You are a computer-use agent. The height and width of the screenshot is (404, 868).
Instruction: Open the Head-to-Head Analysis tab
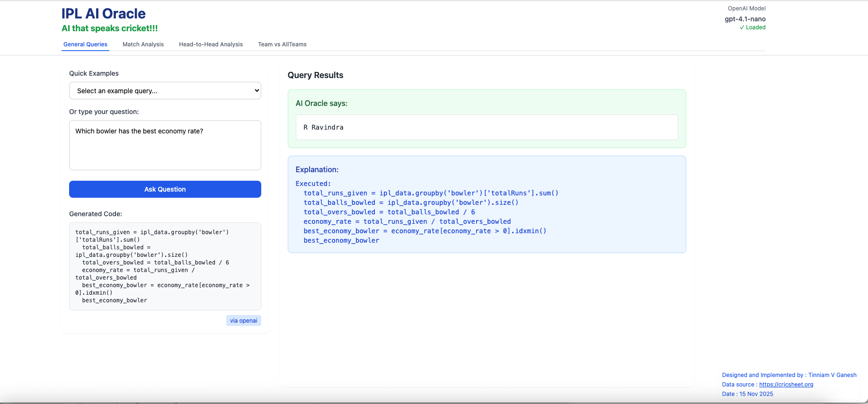[211, 44]
